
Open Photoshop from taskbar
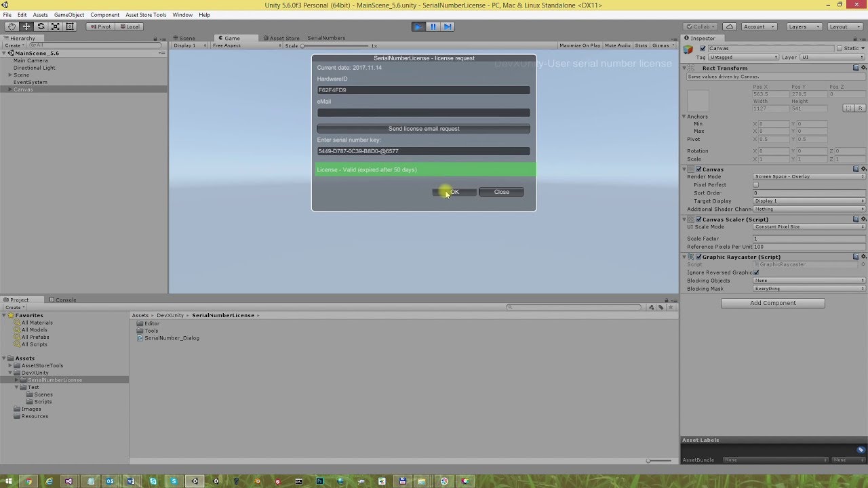(x=319, y=481)
